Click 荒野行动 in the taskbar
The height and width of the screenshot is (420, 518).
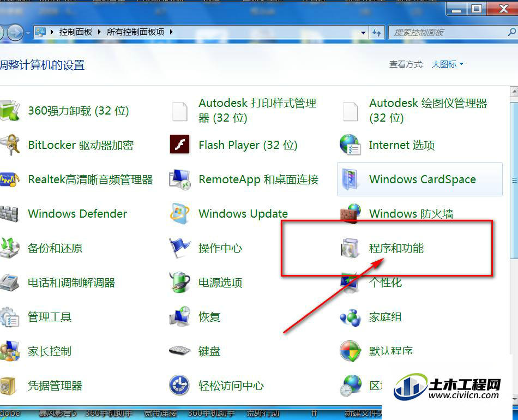coord(263,413)
